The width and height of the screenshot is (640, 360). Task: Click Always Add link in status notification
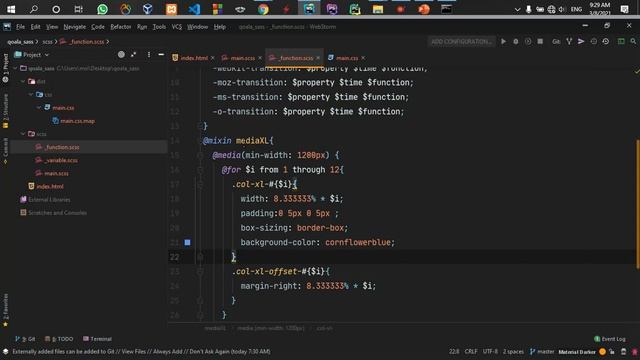[x=169, y=351]
